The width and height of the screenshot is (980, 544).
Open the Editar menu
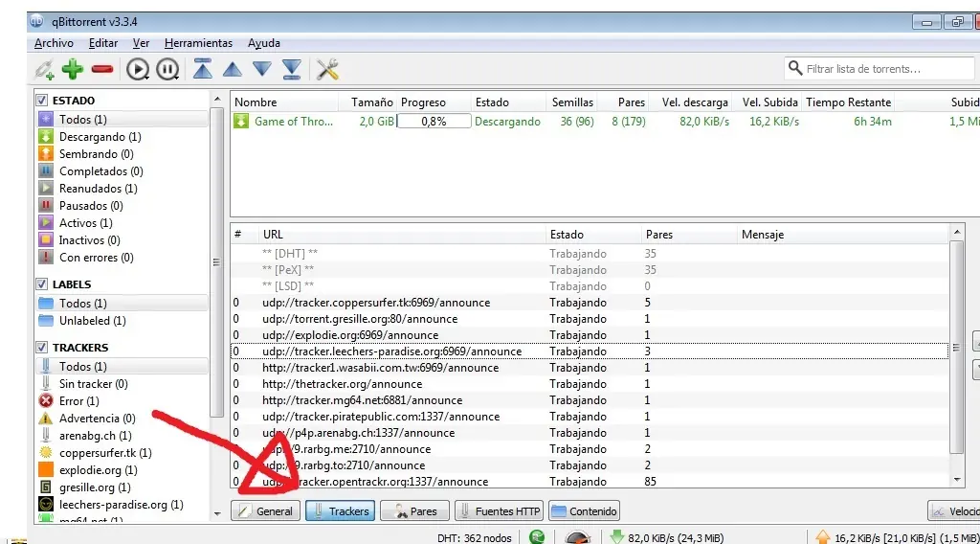(x=103, y=43)
